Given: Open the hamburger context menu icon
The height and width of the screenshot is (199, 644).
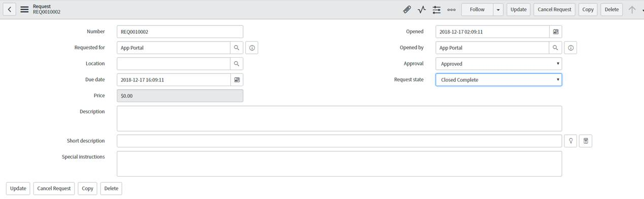Looking at the screenshot, I should (24, 9).
